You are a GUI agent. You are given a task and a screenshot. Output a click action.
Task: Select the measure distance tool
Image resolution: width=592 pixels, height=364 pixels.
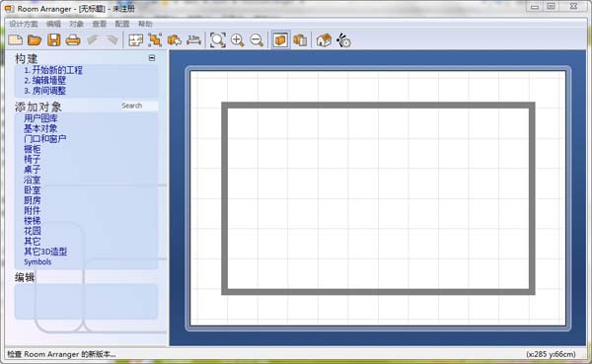(x=194, y=40)
